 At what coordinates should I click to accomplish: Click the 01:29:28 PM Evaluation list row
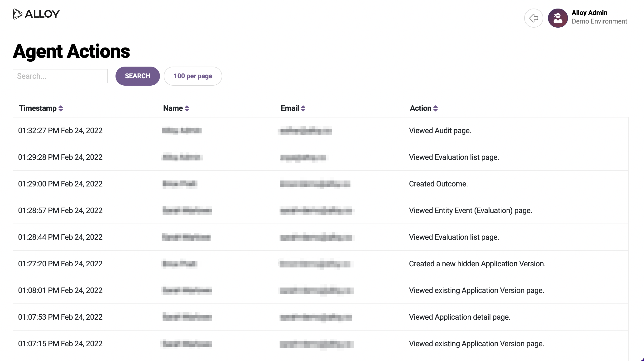point(60,157)
